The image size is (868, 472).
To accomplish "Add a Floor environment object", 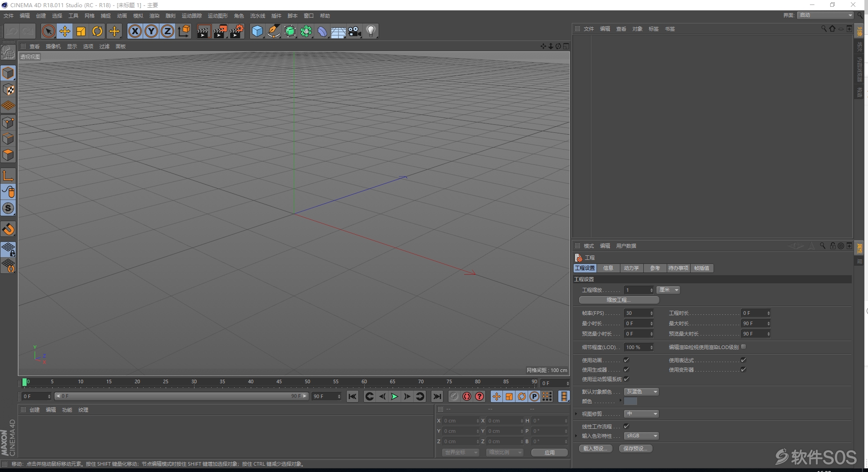I will [x=339, y=31].
